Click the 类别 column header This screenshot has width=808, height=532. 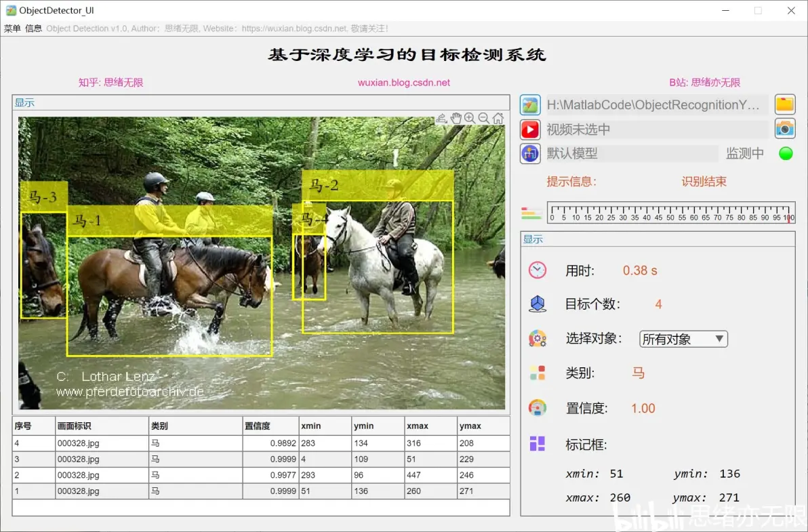(196, 426)
